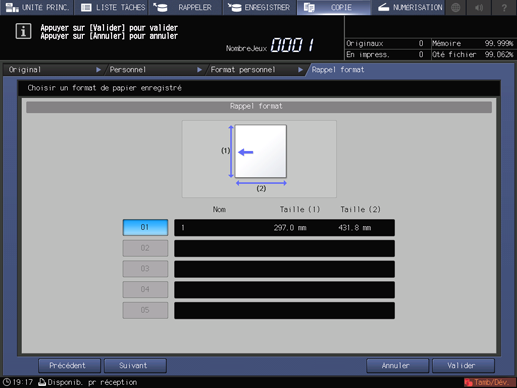Viewport: 517px width, 388px height.
Task: Switch to the LISTE TACHES tab
Action: pyautogui.click(x=111, y=7)
